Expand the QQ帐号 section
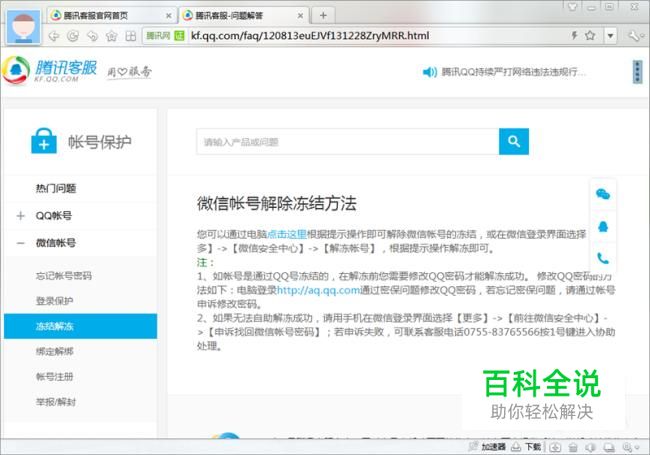 click(21, 215)
